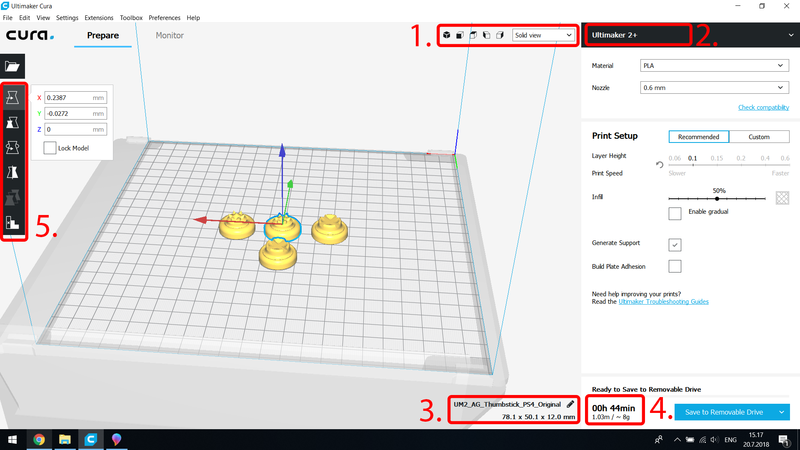Click the job name UM2_AG_Thumbstick_PS4_Original
800x450 pixels.
[x=507, y=404]
